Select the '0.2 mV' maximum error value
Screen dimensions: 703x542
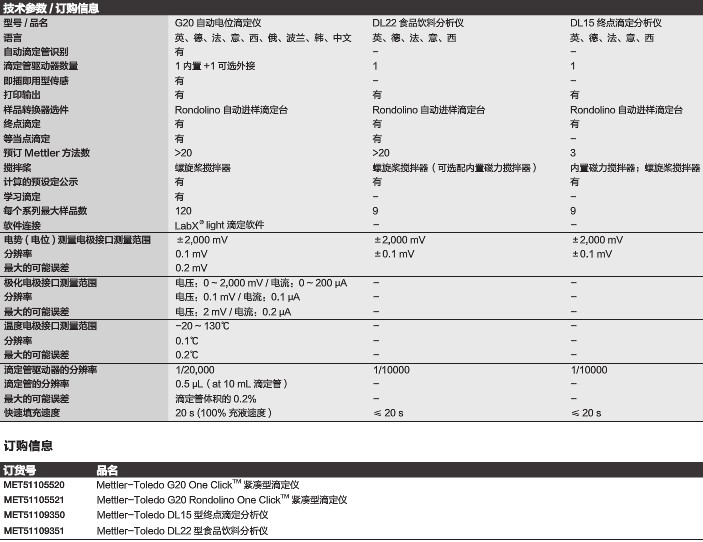tap(191, 268)
